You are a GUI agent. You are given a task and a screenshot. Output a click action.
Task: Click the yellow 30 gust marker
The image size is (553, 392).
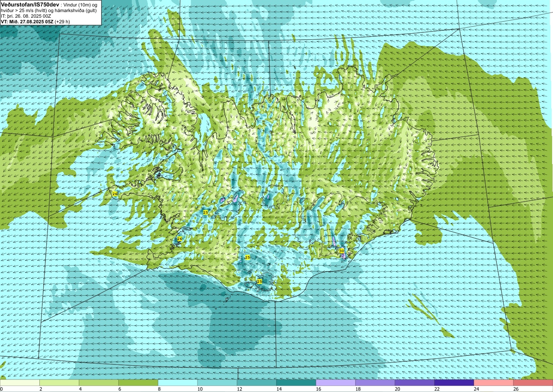coord(341,251)
